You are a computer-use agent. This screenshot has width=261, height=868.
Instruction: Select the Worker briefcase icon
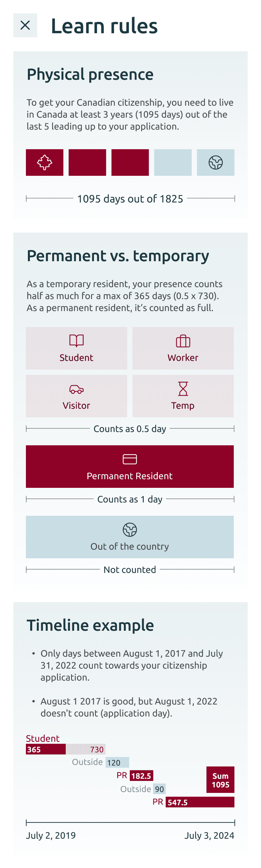pyautogui.click(x=183, y=341)
